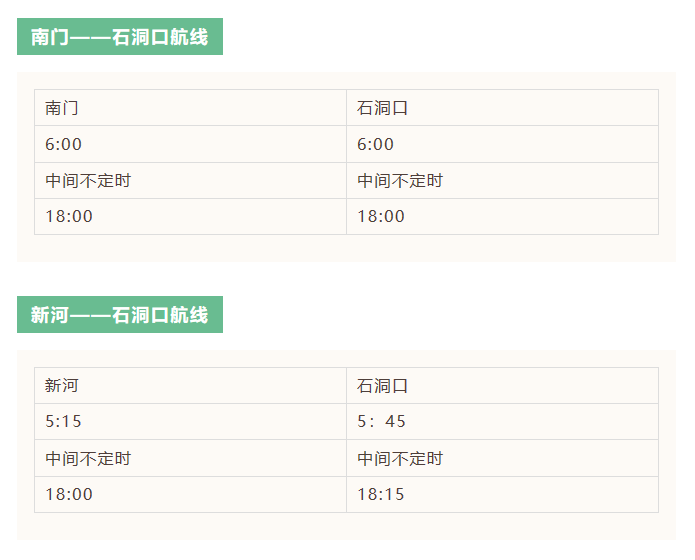The height and width of the screenshot is (560, 695).
Task: Click beige panel margin around the 南门 timetable
Action: (x=346, y=249)
